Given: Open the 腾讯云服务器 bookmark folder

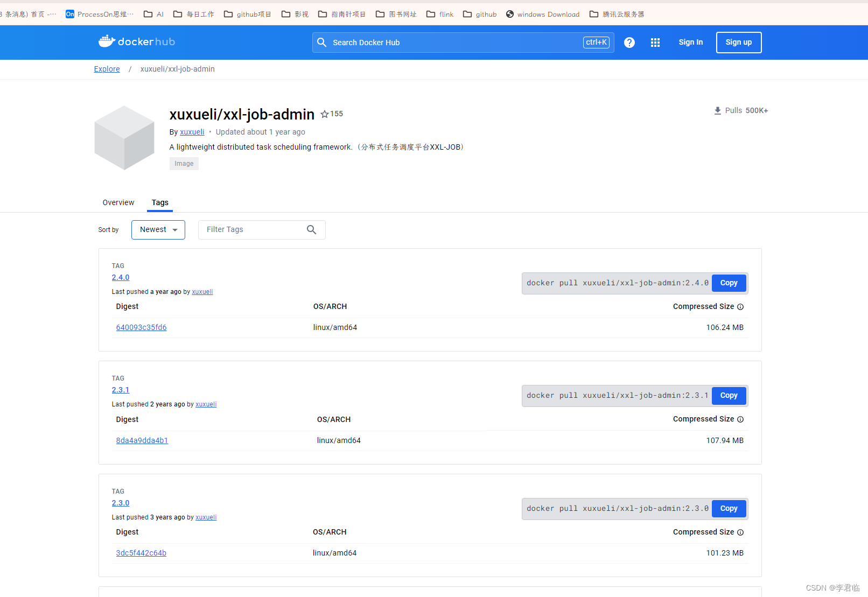Looking at the screenshot, I should (617, 14).
